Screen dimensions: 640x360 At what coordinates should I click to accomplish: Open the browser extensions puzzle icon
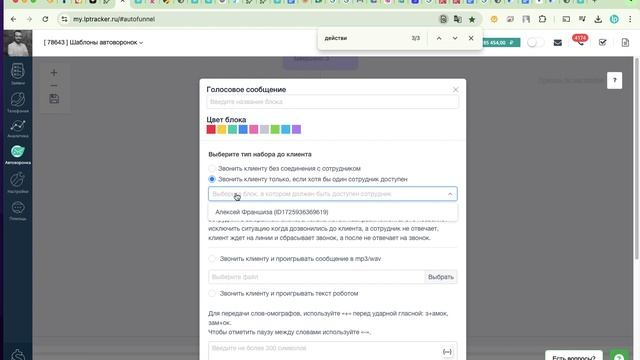click(x=542, y=19)
